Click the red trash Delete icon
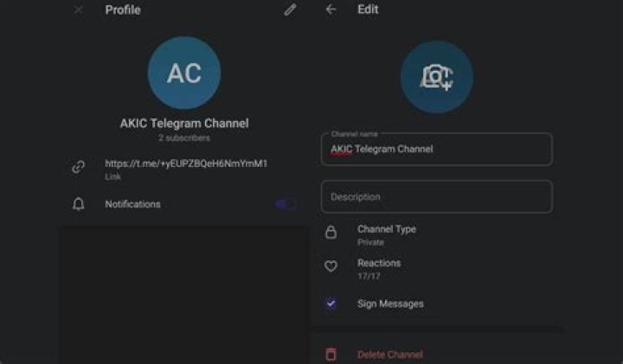This screenshot has width=623, height=364. point(331,354)
